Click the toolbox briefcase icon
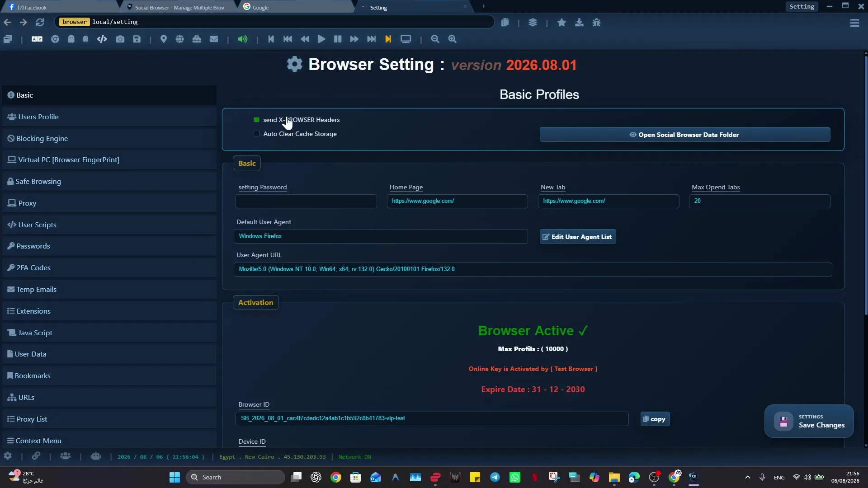This screenshot has width=868, height=488. click(197, 39)
